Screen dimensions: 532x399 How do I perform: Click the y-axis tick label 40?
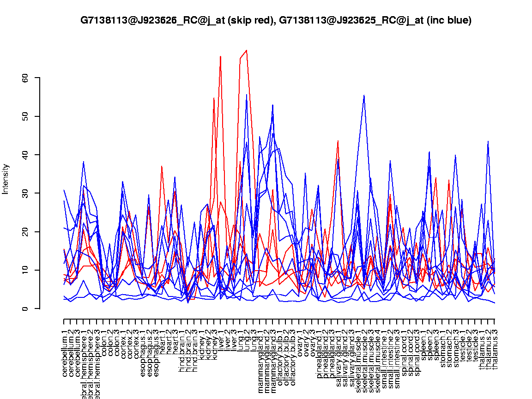pyautogui.click(x=25, y=154)
